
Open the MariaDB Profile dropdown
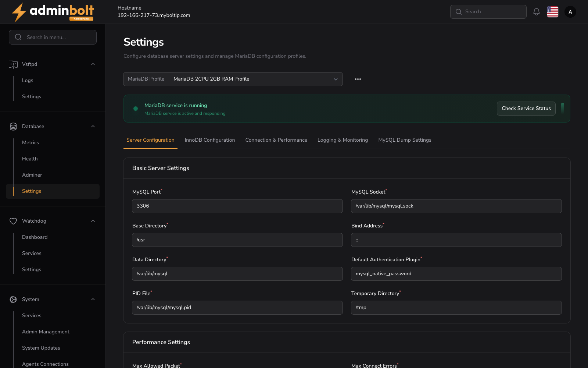(x=256, y=79)
